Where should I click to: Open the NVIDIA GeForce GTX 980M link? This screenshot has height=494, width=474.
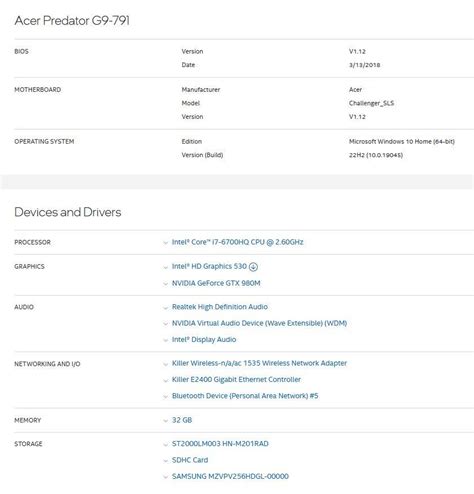coord(216,283)
